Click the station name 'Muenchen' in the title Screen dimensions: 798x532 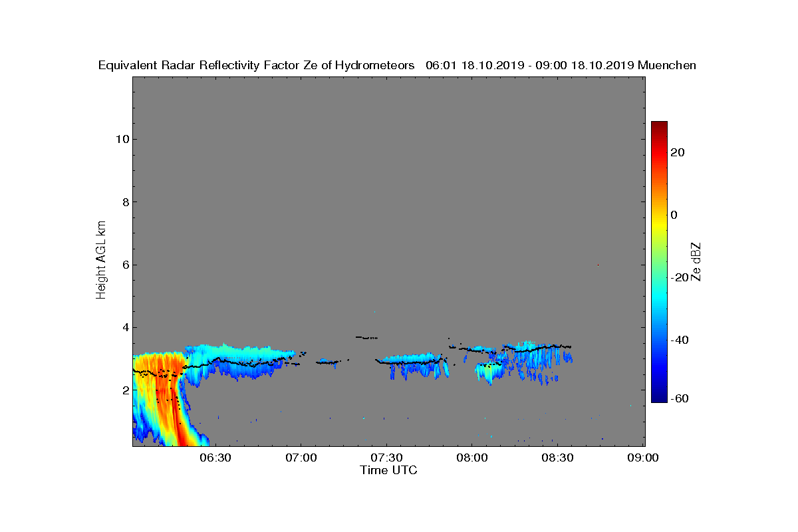pos(667,65)
